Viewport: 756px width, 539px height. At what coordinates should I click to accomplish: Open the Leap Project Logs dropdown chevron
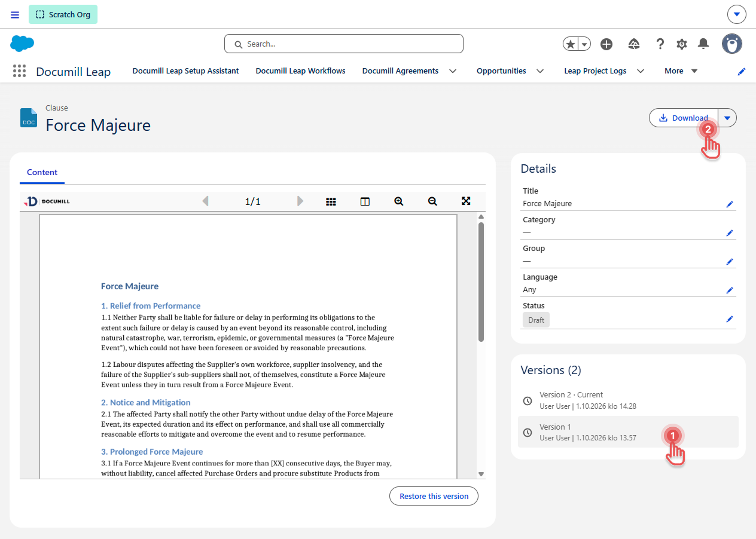point(641,71)
